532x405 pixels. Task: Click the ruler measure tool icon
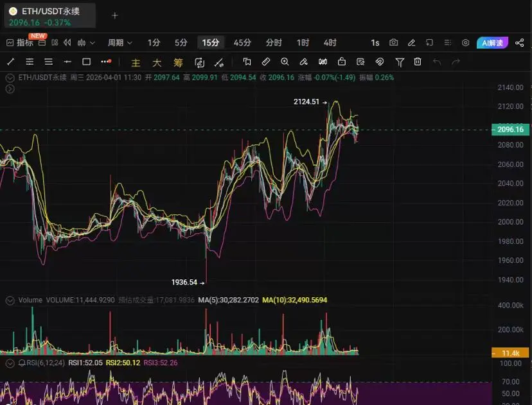[266, 62]
